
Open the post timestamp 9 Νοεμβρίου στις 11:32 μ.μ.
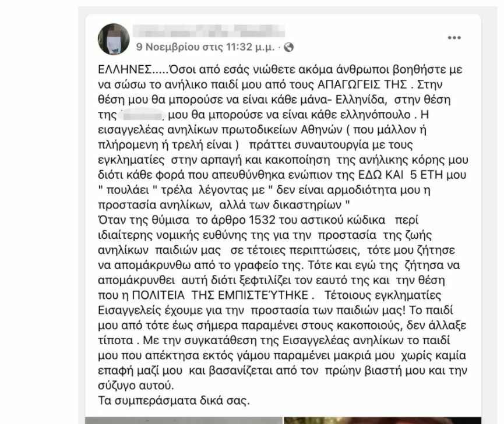(x=206, y=47)
